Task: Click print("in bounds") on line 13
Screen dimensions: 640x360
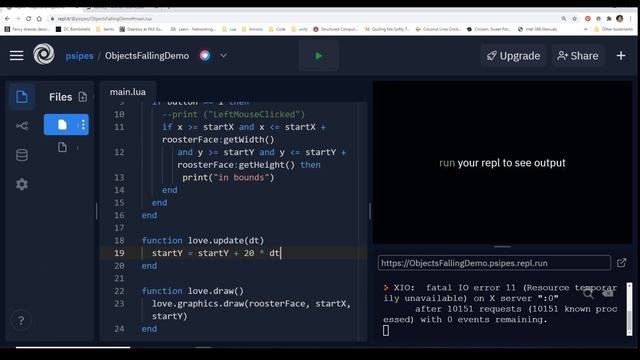Action: [x=228, y=178]
